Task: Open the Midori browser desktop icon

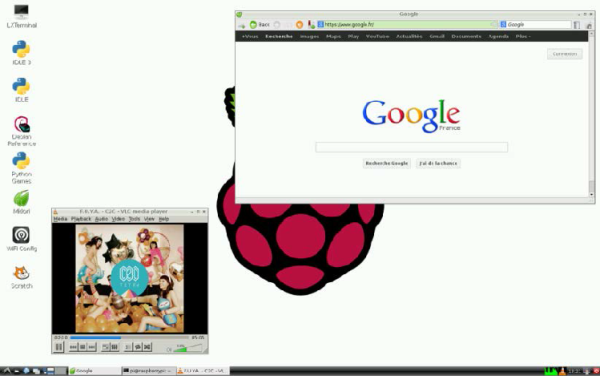Action: click(21, 202)
